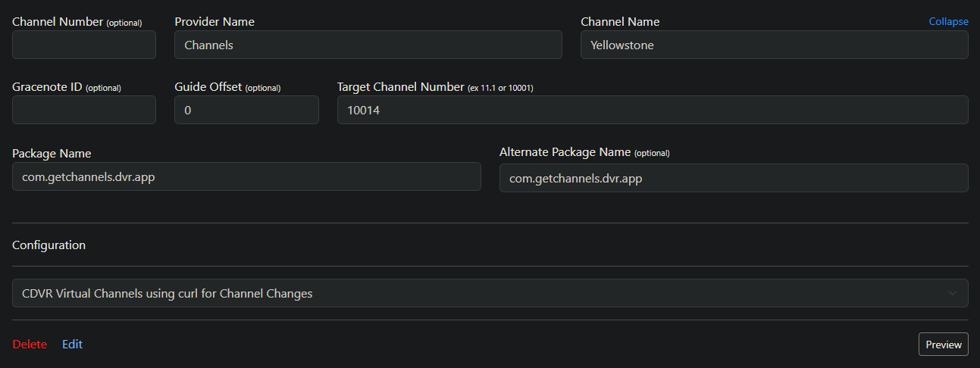Click the empty Gracenote ID field

coord(84,110)
